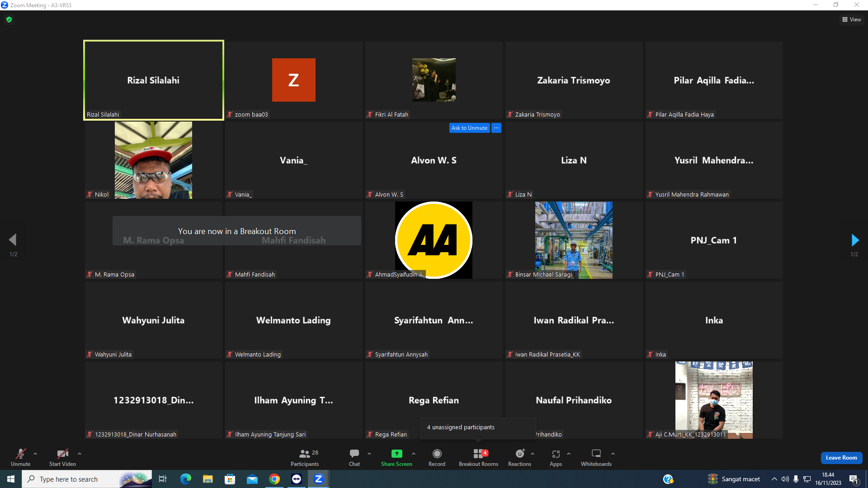Click the muted mic icon for Rega Refian
Image resolution: width=868 pixels, height=488 pixels.
point(370,434)
